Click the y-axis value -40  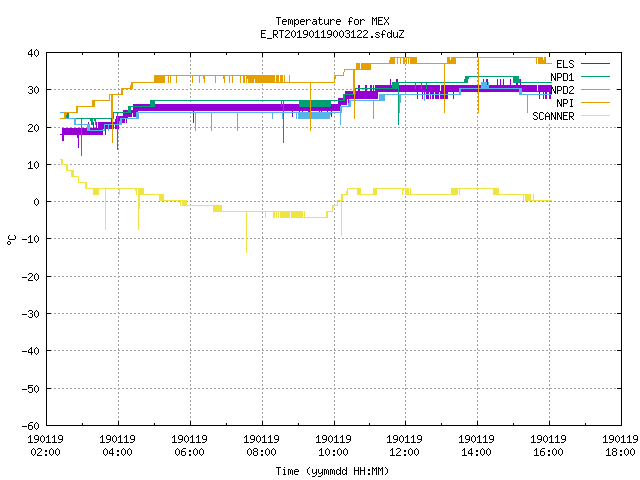pyautogui.click(x=30, y=351)
